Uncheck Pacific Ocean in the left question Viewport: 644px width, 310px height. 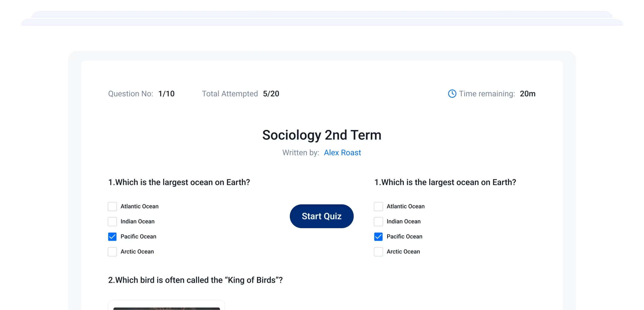click(112, 237)
